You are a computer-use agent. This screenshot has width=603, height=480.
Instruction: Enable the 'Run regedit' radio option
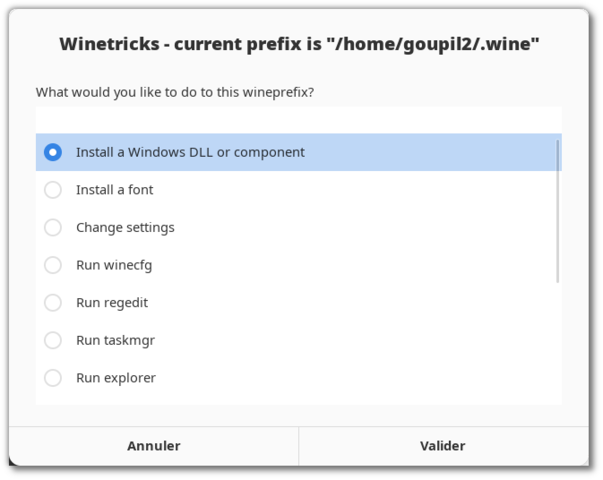tap(53, 302)
